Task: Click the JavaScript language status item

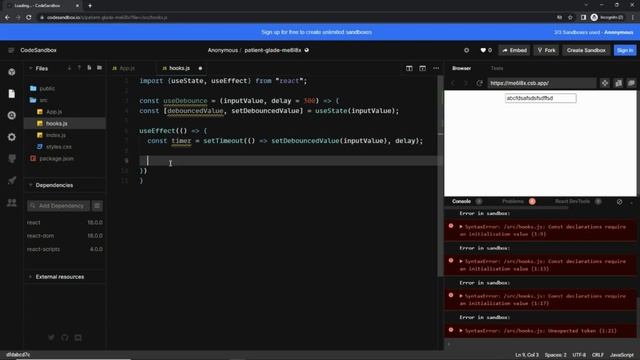Action: (x=622, y=355)
